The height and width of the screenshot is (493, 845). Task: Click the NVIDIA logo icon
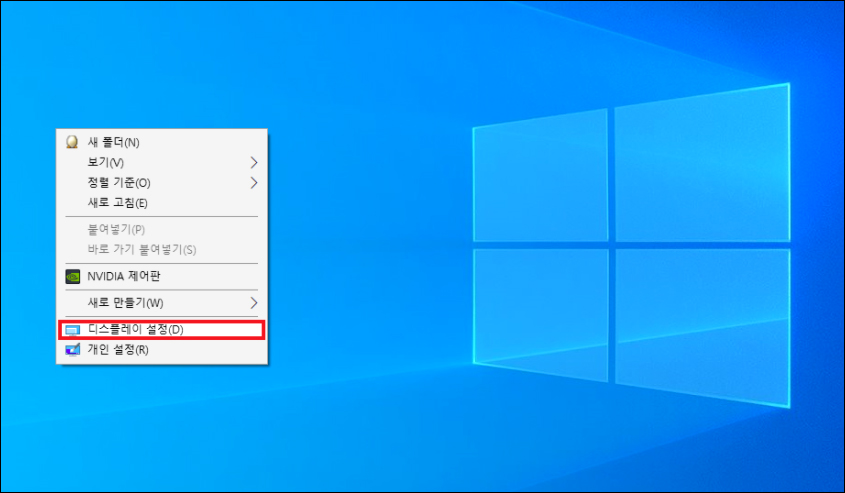(72, 276)
